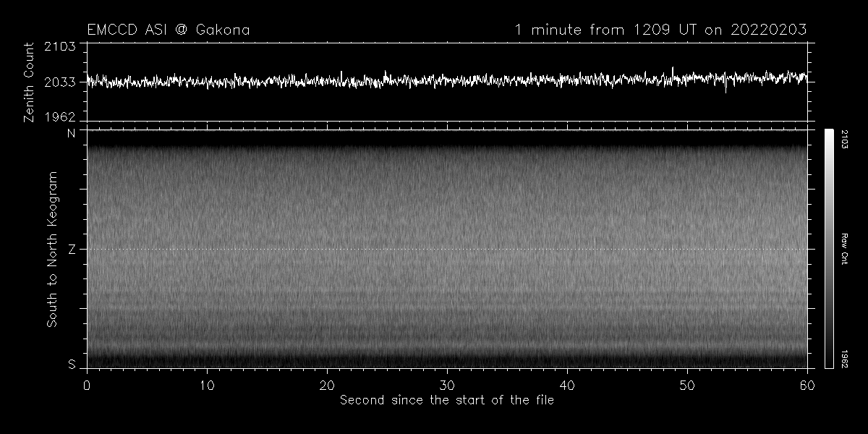This screenshot has height=434, width=868.
Task: Click the 'South to North Keogram' axis label
Action: coord(52,250)
